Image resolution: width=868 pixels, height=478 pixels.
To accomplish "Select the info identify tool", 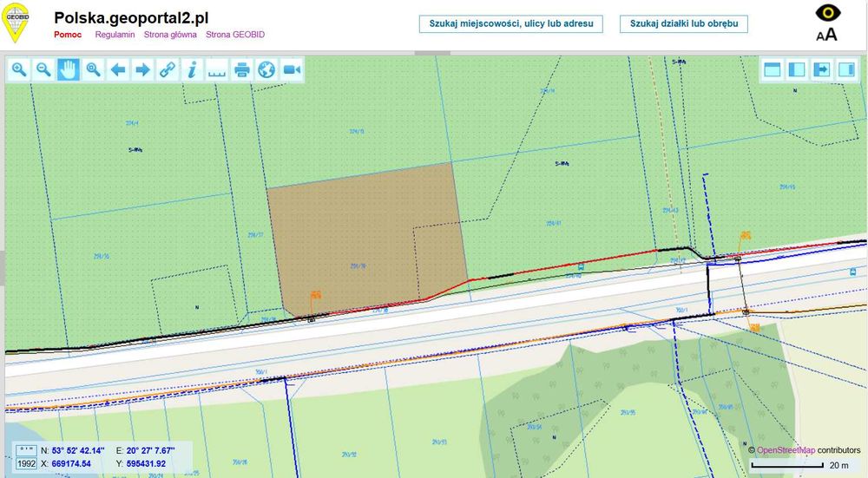I will pyautogui.click(x=192, y=69).
